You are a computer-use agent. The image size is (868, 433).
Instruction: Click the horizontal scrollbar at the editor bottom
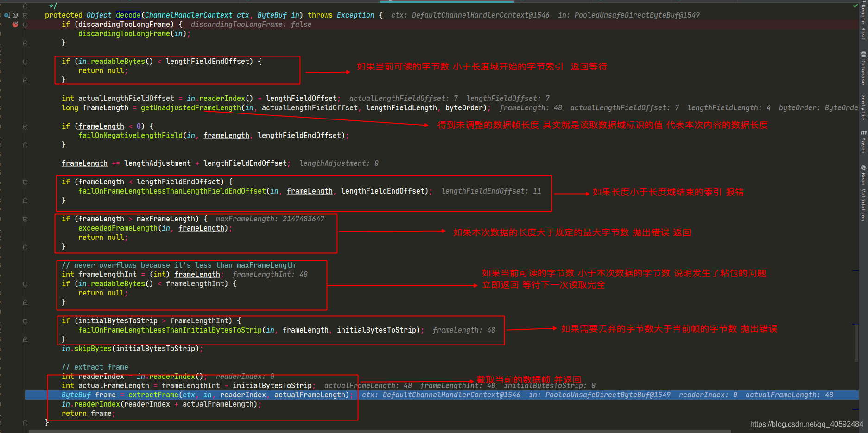click(380, 431)
